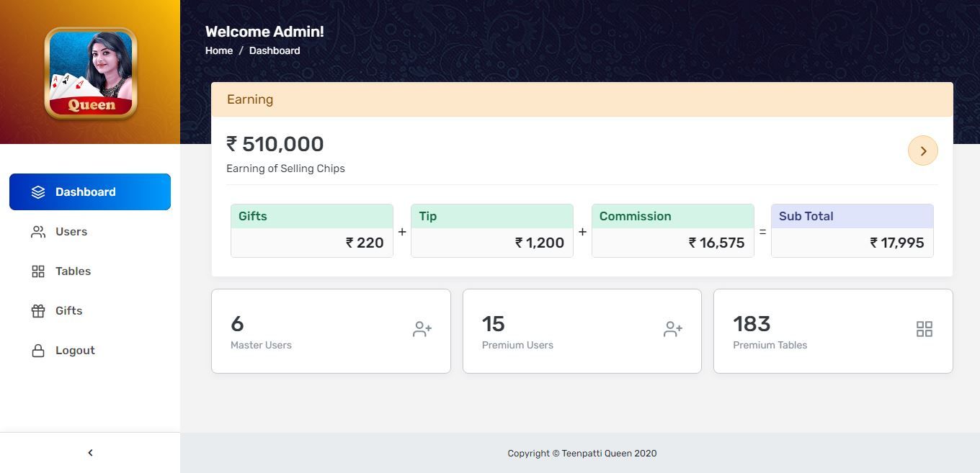
Task: Go to Home via breadcrumb link
Action: [219, 50]
